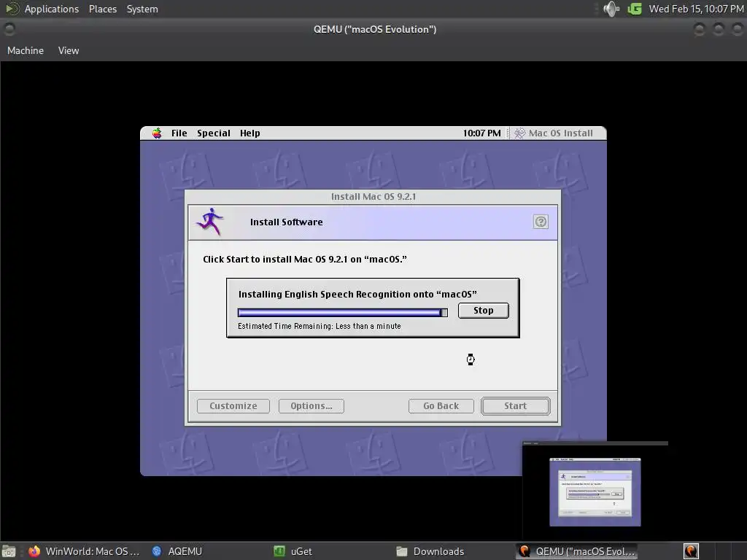This screenshot has width=747, height=560.
Task: Click the Applications menu arrow icon
Action: pyautogui.click(x=12, y=9)
